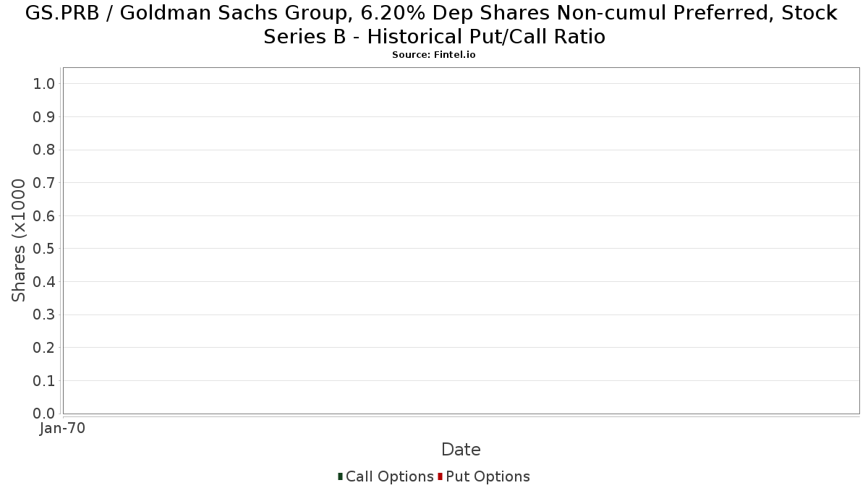Click the 0.9 y-axis tick label
The width and height of the screenshot is (868, 488).
tap(44, 116)
